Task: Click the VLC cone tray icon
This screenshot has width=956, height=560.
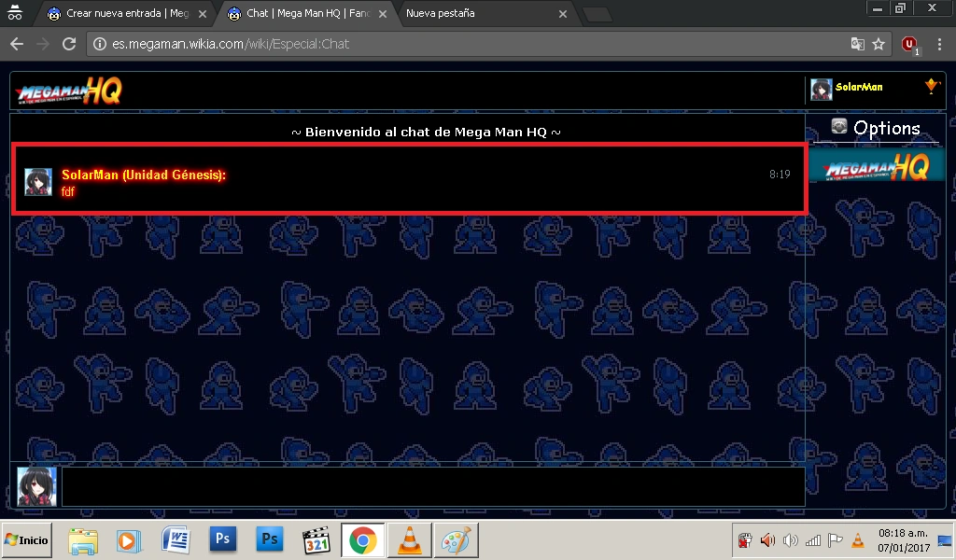Action: 858,539
